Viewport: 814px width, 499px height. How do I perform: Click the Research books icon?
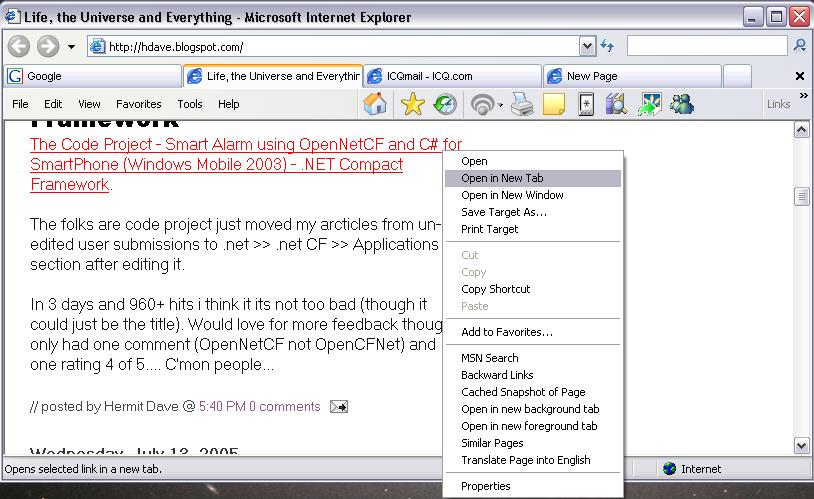(x=616, y=103)
